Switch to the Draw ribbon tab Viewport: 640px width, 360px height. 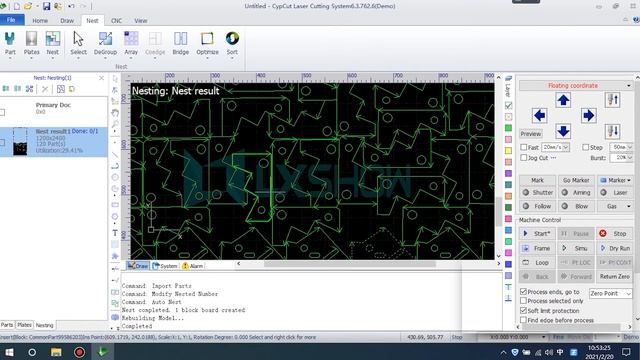tap(67, 20)
